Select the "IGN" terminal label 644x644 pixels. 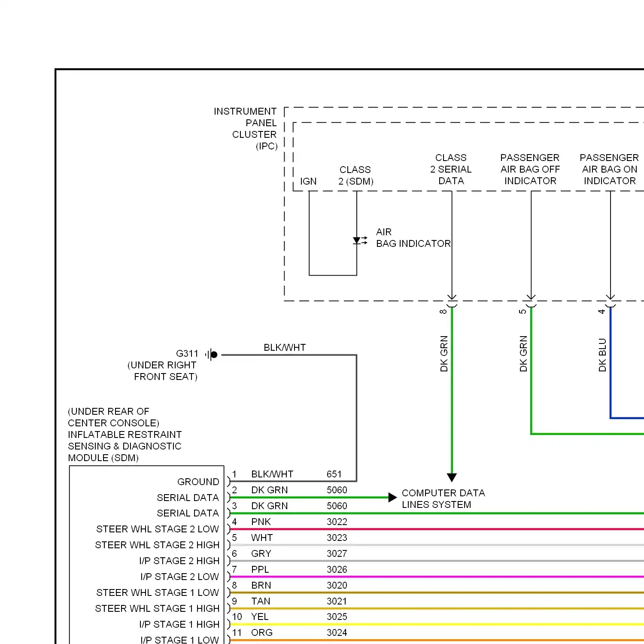(x=308, y=181)
